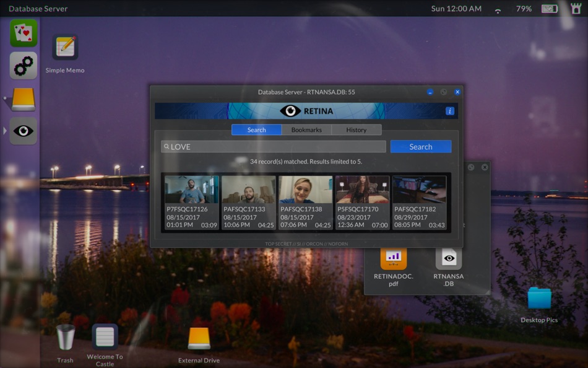The height and width of the screenshot is (368, 588).
Task: Minimize the Database Server window
Action: point(430,92)
